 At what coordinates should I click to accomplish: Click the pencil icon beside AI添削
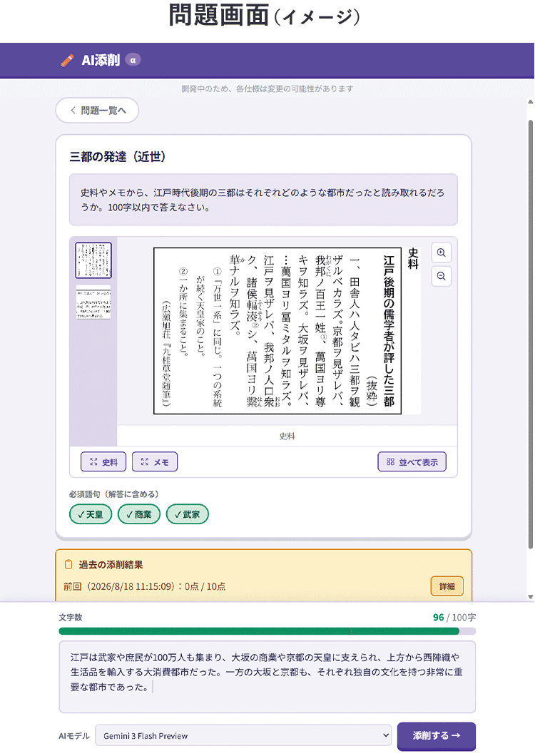pos(68,61)
